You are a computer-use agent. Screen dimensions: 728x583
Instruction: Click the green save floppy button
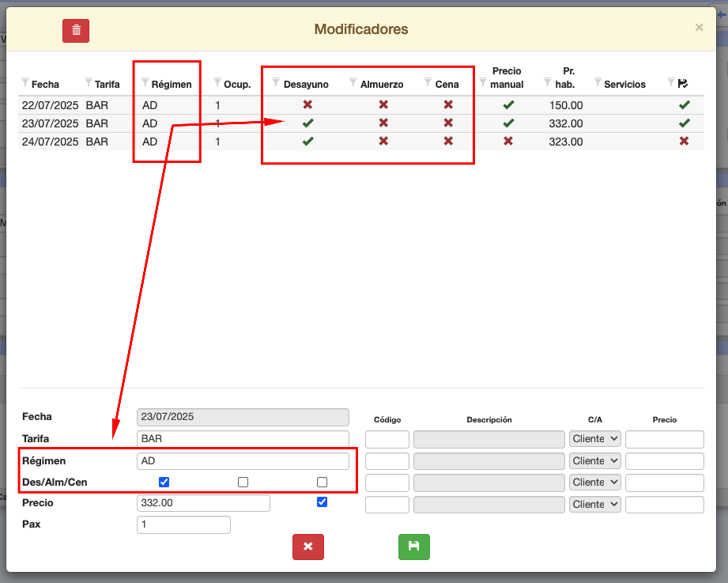(x=413, y=547)
